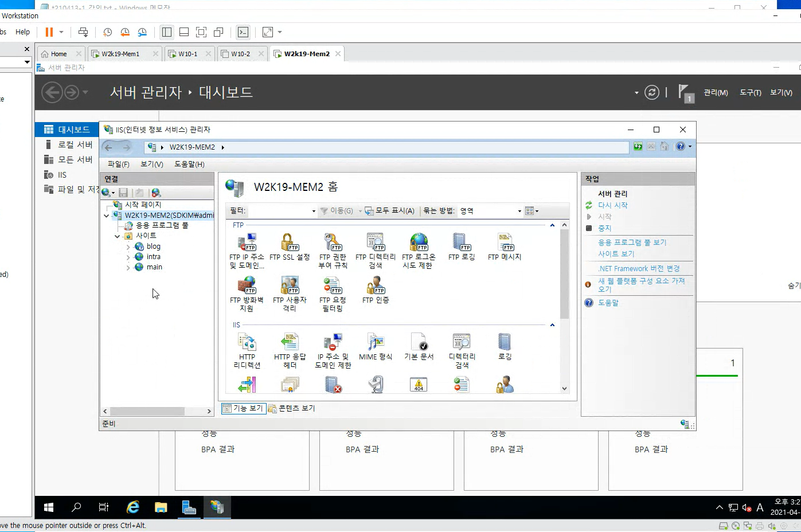Viewport: 801px width, 532px height.
Task: Select IIS in Server Manager sidebar
Action: point(62,175)
